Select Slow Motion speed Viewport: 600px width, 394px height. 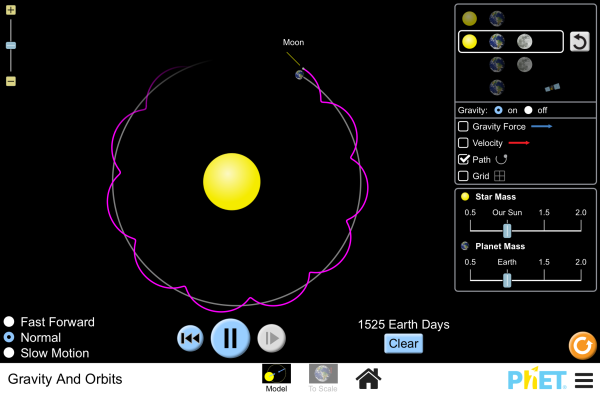click(x=9, y=353)
